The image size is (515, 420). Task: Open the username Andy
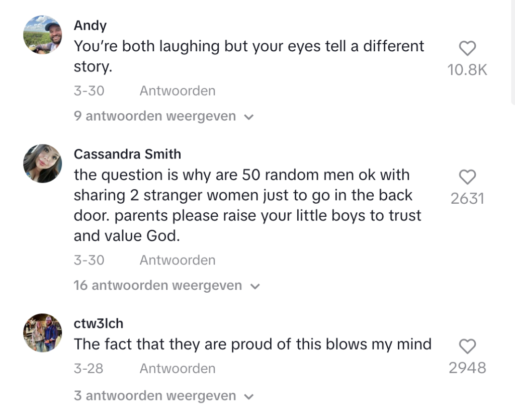(x=91, y=26)
